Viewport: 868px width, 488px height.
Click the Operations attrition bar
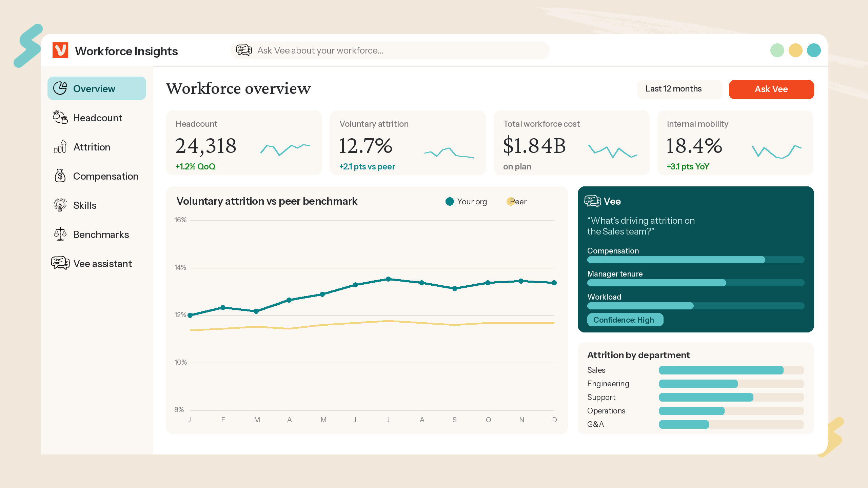pos(731,411)
